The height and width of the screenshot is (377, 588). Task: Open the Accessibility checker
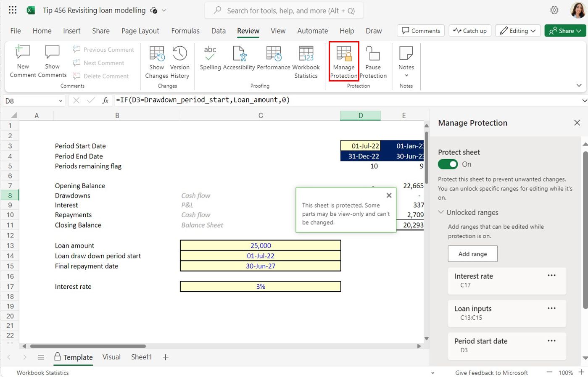(x=239, y=54)
